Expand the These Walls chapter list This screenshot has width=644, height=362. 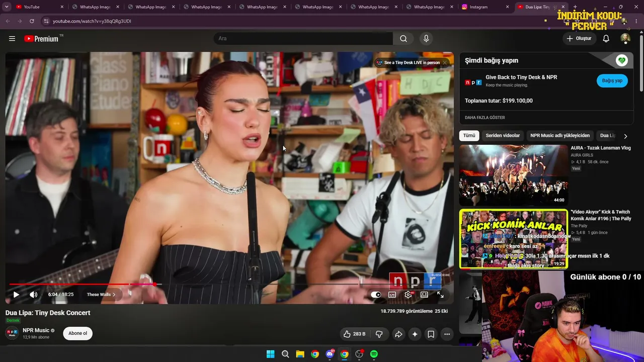tap(101, 295)
